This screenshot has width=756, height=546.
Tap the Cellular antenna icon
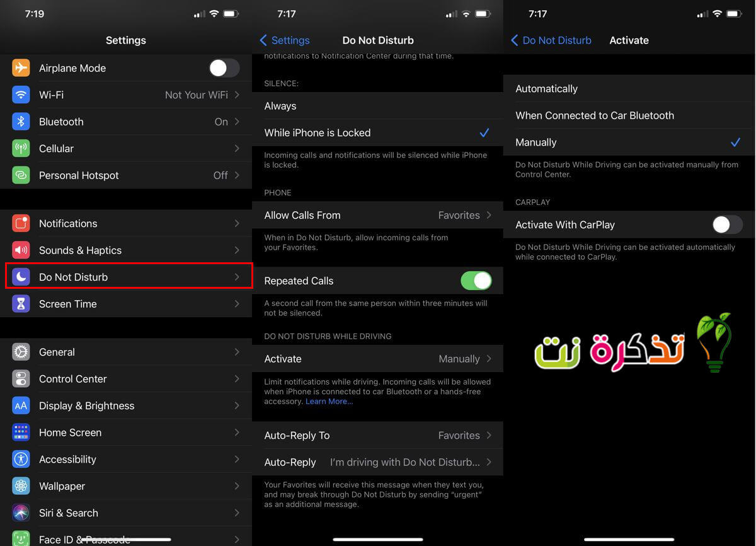point(21,148)
